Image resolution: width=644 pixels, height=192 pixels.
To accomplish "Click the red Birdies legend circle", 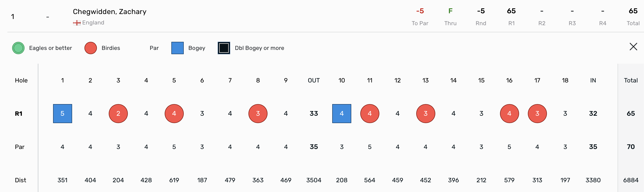I will pyautogui.click(x=90, y=48).
